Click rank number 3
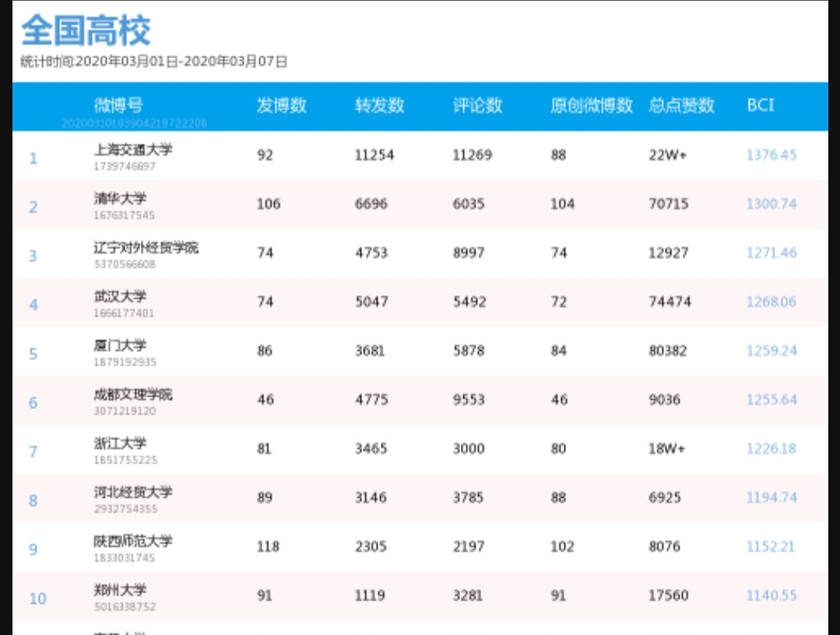The image size is (840, 635). [x=33, y=256]
